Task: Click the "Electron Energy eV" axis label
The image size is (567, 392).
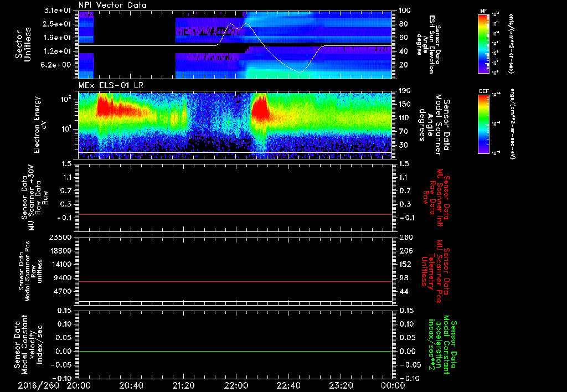Action: point(40,125)
